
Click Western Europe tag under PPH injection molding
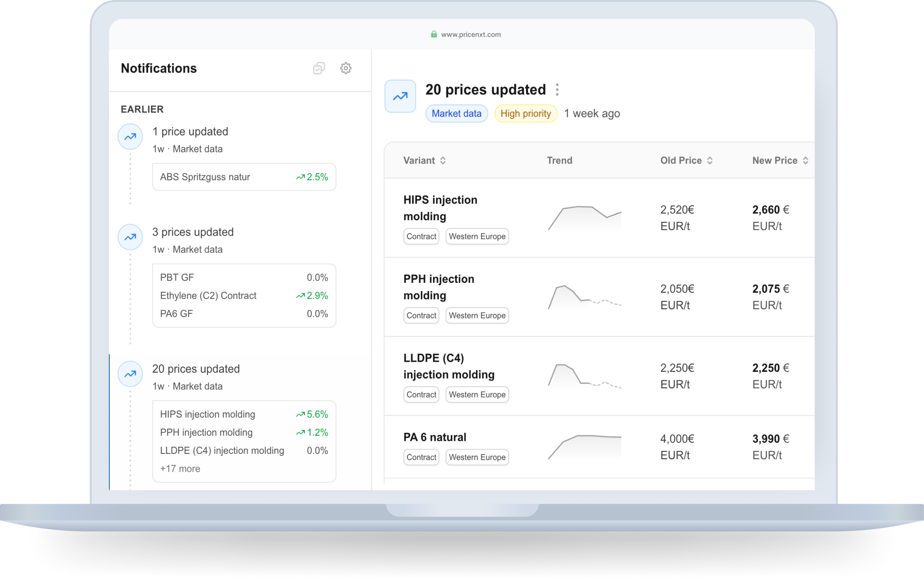477,316
